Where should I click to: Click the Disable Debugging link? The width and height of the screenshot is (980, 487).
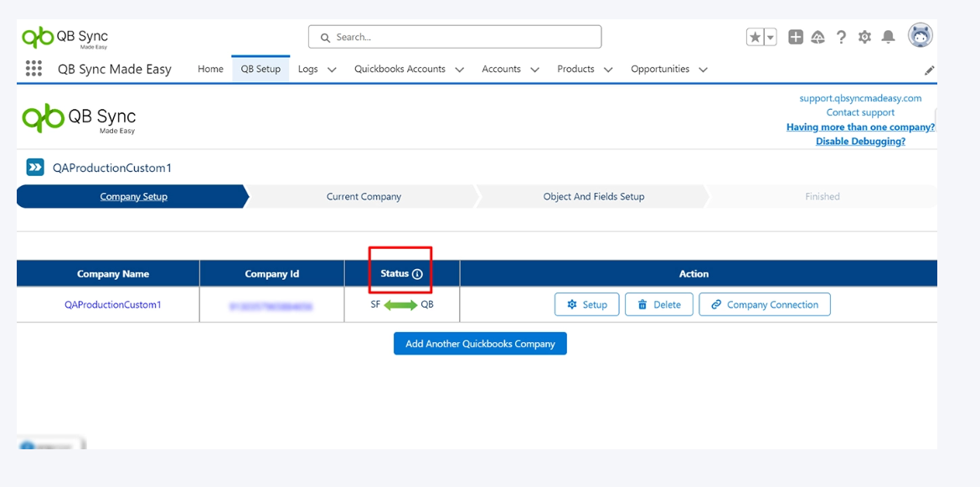860,142
